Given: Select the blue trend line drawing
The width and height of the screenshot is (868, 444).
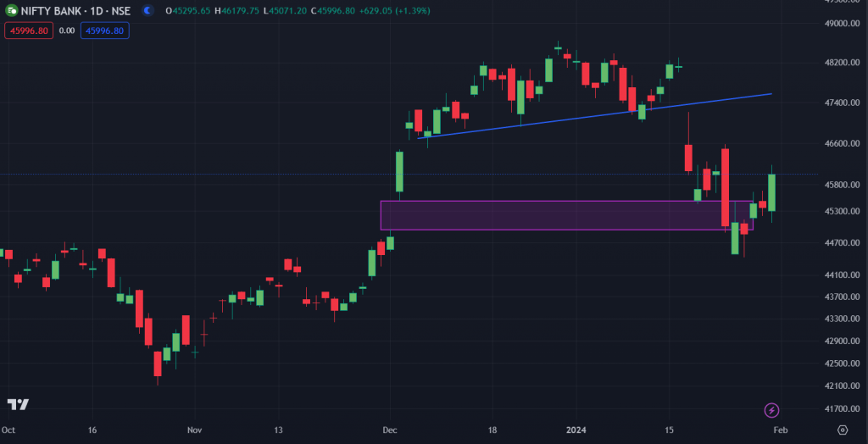Looking at the screenshot, I should pyautogui.click(x=594, y=116).
